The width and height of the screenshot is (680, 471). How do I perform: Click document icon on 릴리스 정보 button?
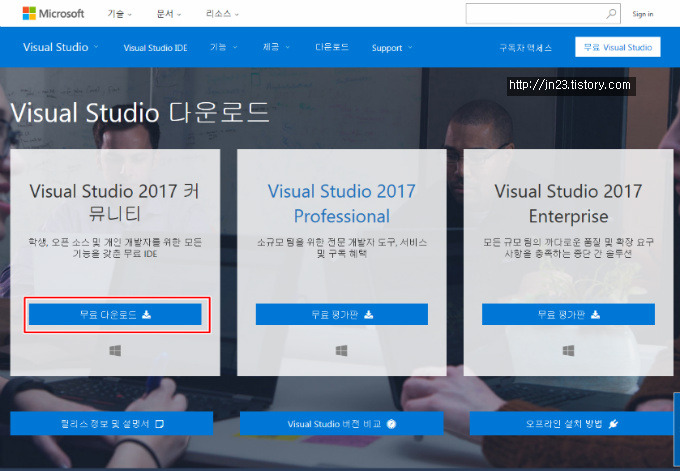(160, 424)
